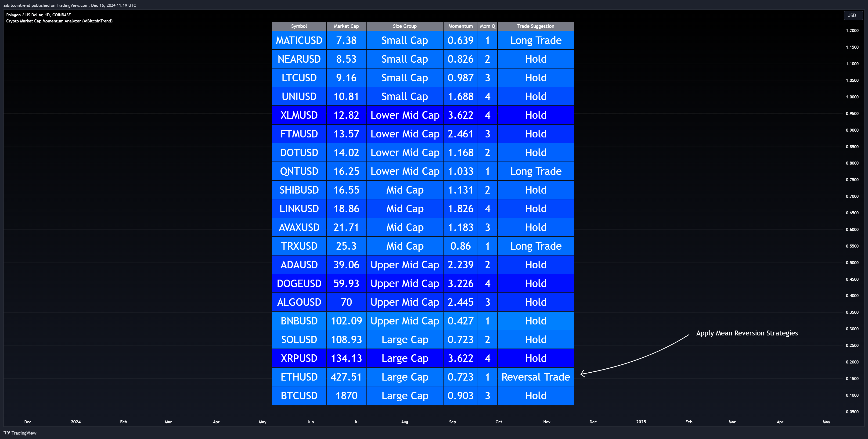The image size is (868, 439).
Task: Click the 2024 label on time axis
Action: pos(76,422)
